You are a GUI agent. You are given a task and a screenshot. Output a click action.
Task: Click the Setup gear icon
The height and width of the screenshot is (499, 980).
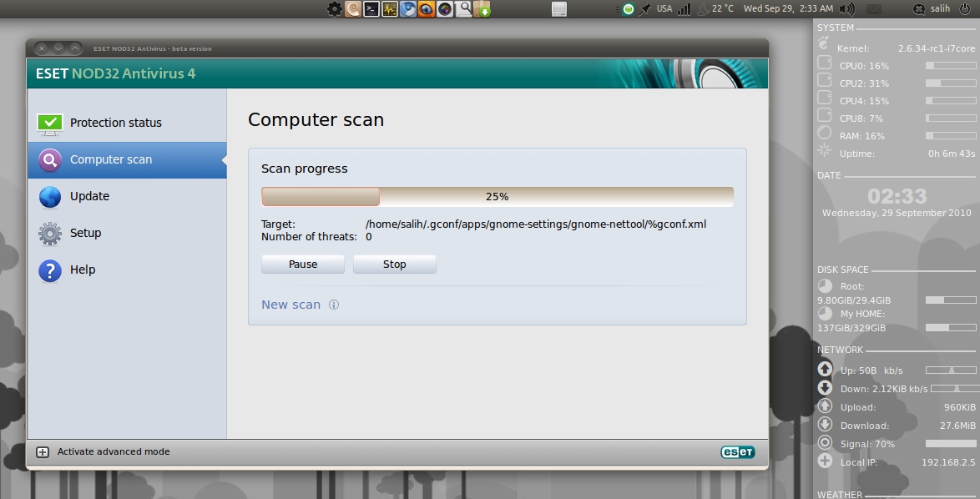pyautogui.click(x=50, y=234)
